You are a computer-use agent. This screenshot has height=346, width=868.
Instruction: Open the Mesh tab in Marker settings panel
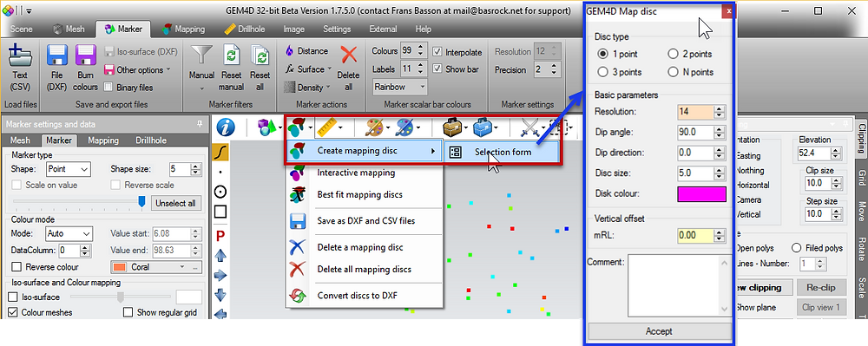pyautogui.click(x=21, y=140)
